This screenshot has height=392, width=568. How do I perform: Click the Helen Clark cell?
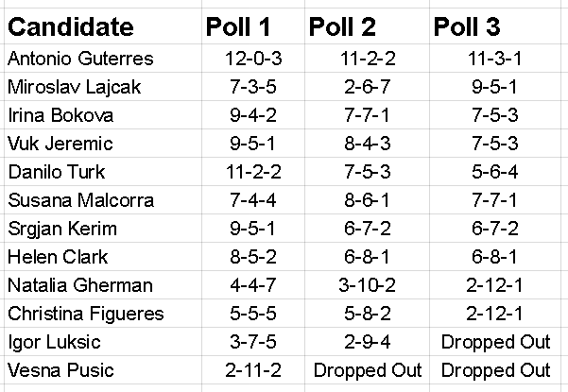click(58, 257)
